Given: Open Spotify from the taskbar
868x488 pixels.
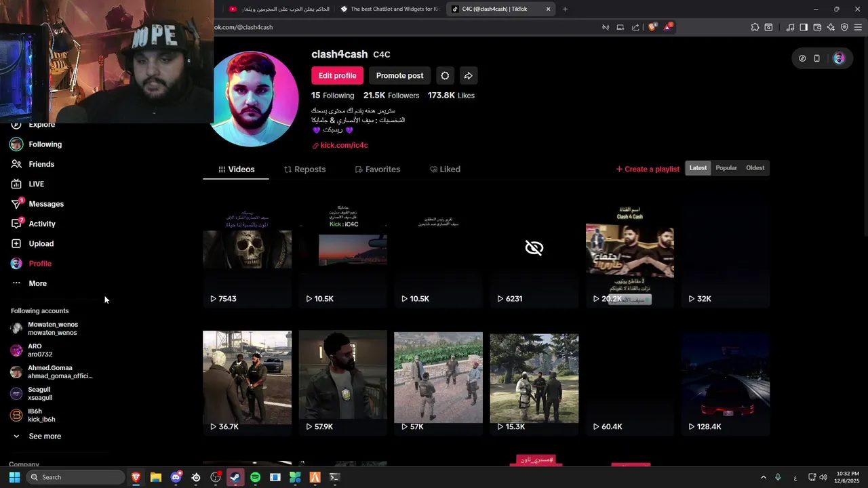Looking at the screenshot, I should [x=255, y=477].
